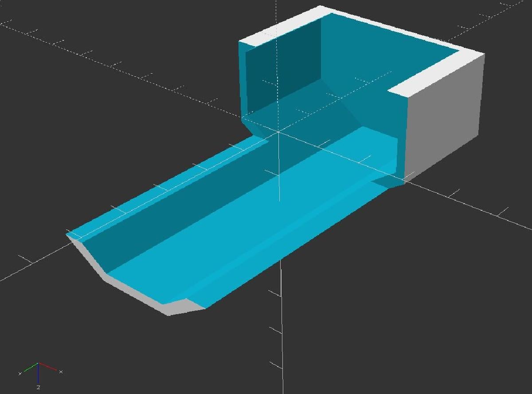
Task: Click the green Y arm of orientation gizmo
Action: tap(31, 367)
